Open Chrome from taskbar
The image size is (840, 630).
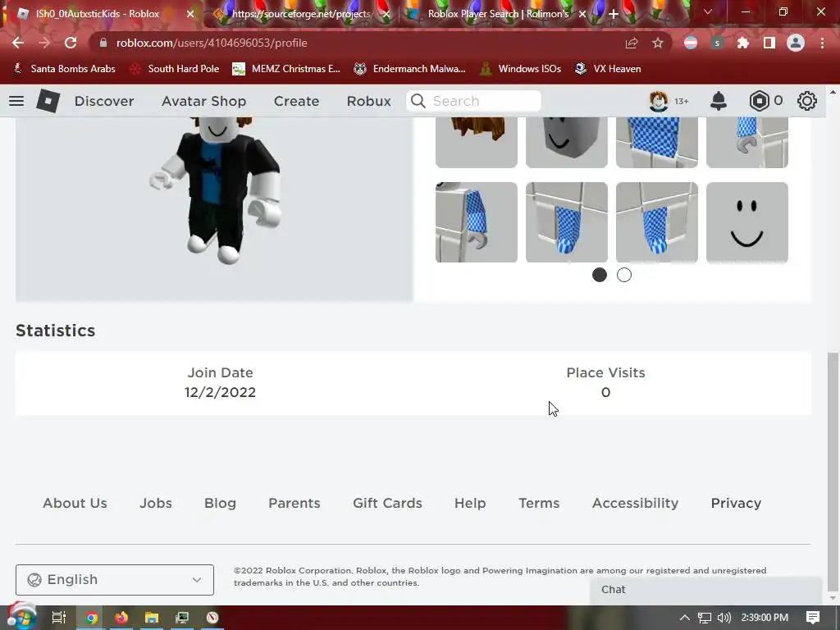tap(91, 618)
